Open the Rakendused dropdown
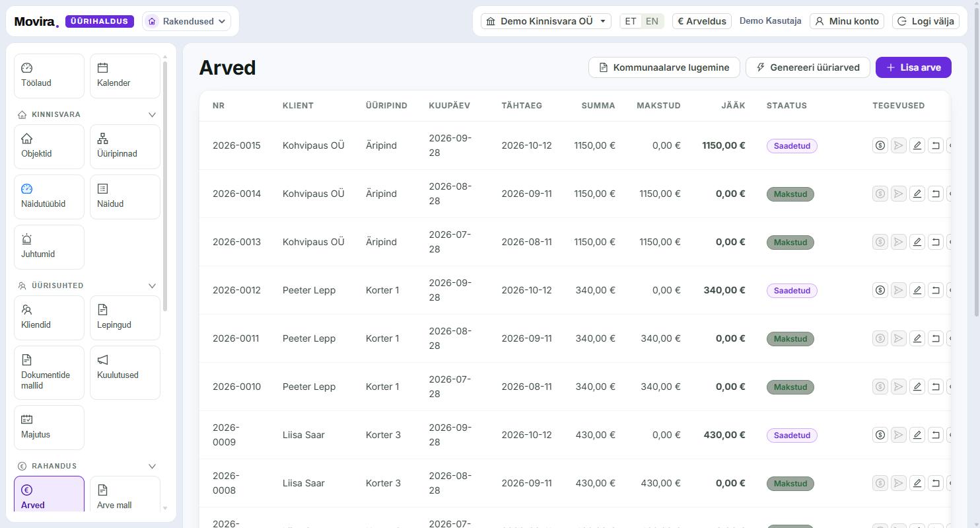The width and height of the screenshot is (980, 528). pos(186,21)
